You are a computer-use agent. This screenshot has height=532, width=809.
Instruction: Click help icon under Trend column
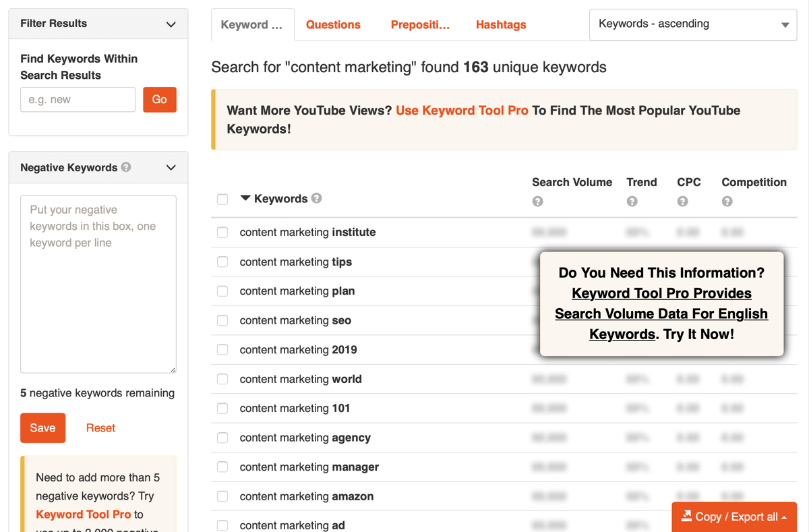pos(632,202)
